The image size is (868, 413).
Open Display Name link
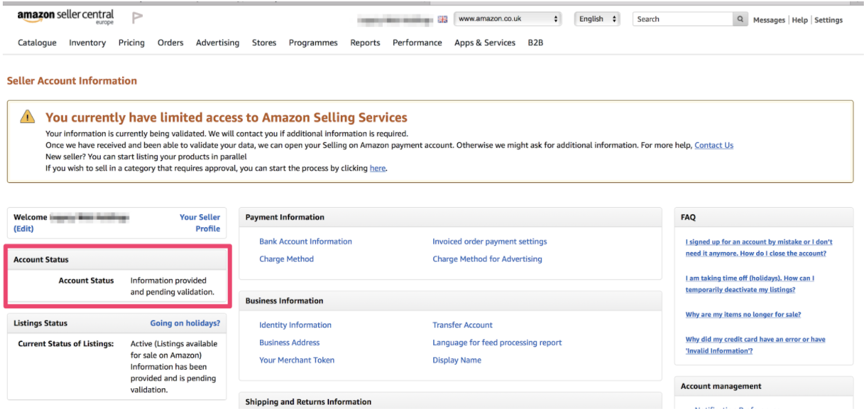tap(457, 361)
